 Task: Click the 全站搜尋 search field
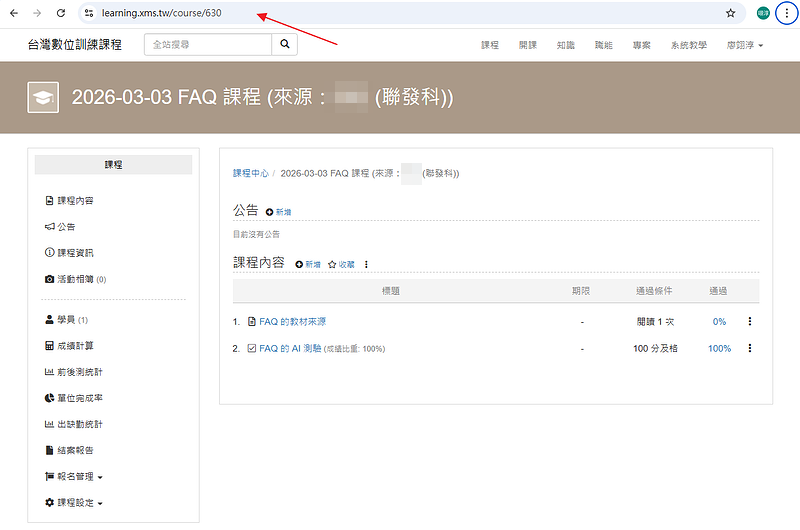208,45
